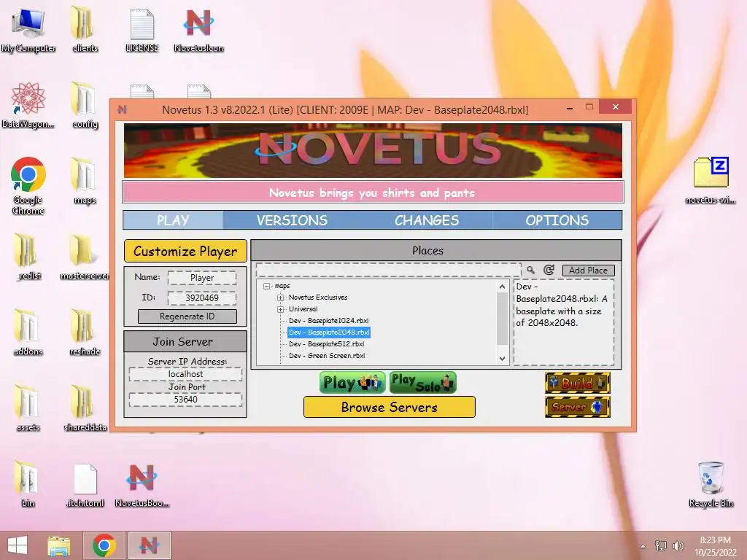Click the Play Solo button
Viewport: 747px width, 560px height.
pos(422,383)
